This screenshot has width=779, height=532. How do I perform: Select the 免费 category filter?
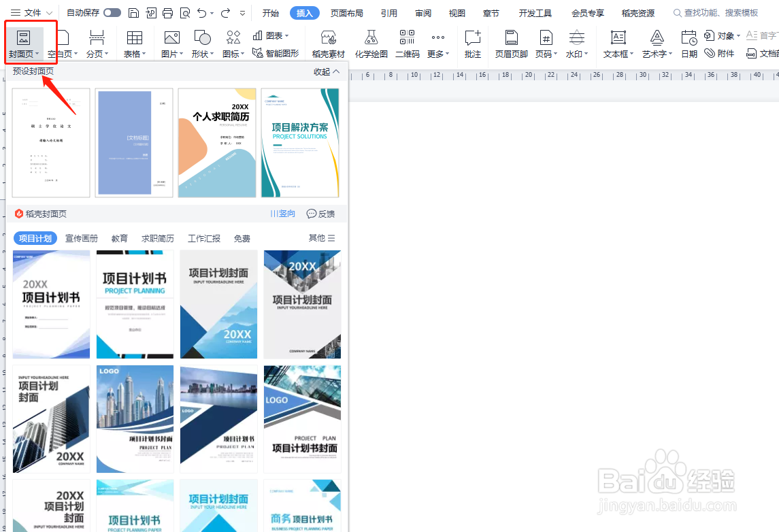[242, 238]
